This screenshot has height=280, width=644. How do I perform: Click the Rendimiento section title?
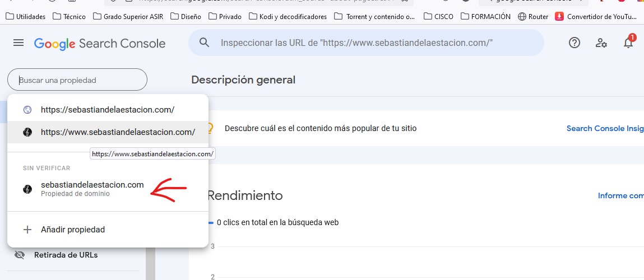pos(245,195)
